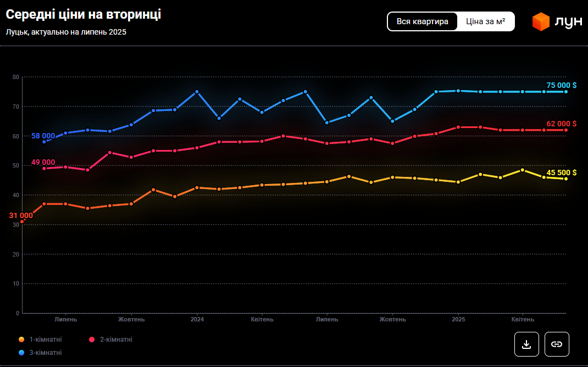This screenshot has width=588, height=367.
Task: Switch to the Ціна за м² view
Action: [486, 21]
